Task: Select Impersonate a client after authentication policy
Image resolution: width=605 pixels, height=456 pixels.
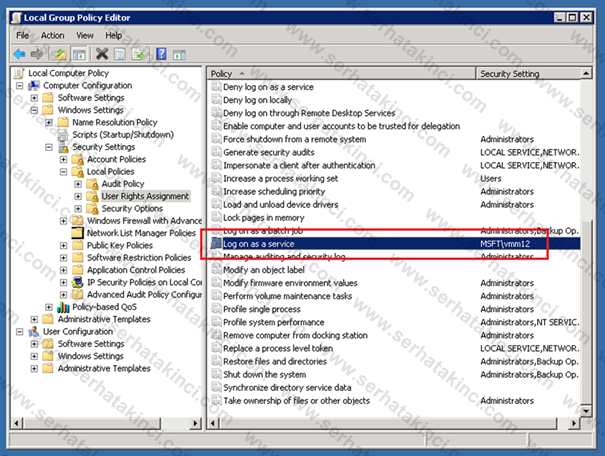Action: 299,166
